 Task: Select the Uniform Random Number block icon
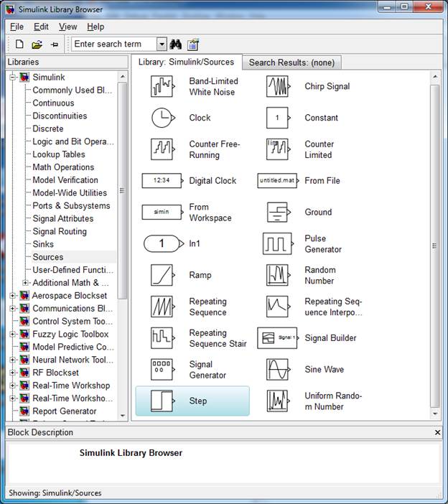[279, 401]
